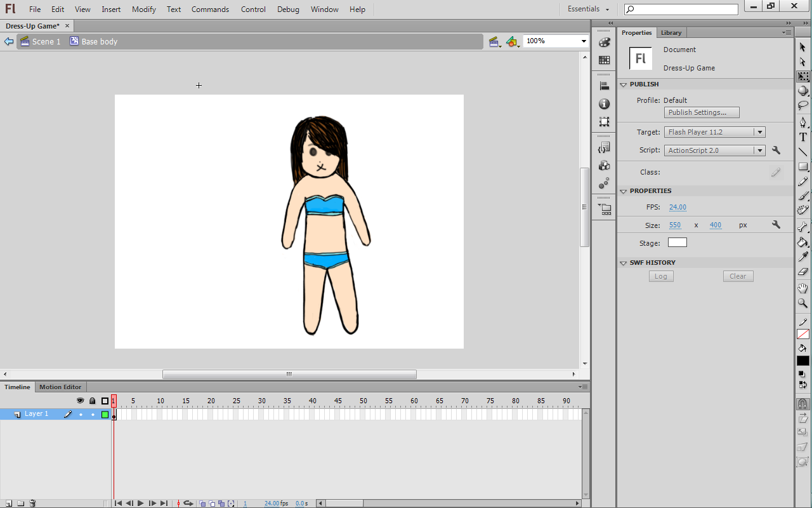Toggle lock dot for Layer 1

tap(93, 415)
